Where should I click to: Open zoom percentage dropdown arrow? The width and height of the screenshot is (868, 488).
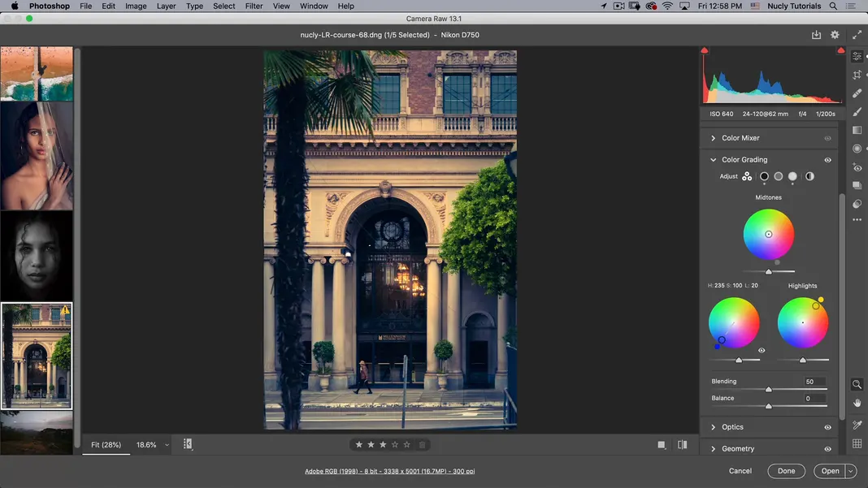pyautogui.click(x=167, y=445)
